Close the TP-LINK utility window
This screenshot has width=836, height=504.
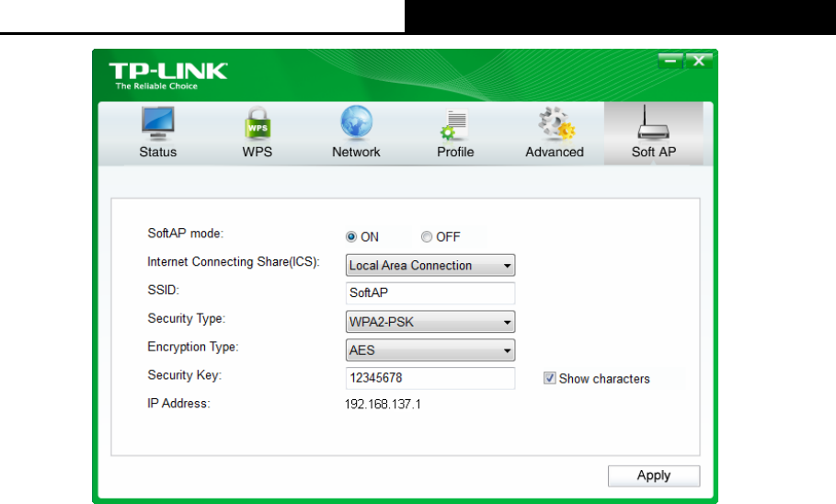[698, 61]
